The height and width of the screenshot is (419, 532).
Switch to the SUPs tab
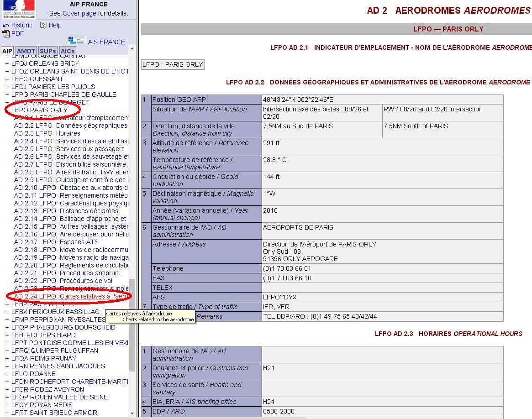point(47,51)
